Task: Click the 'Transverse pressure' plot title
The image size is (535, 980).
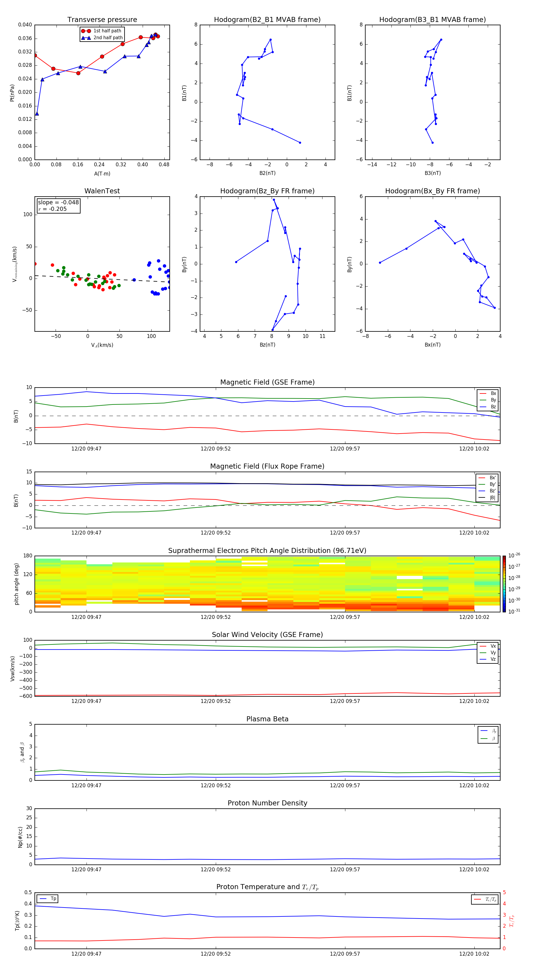Action: 102,20
